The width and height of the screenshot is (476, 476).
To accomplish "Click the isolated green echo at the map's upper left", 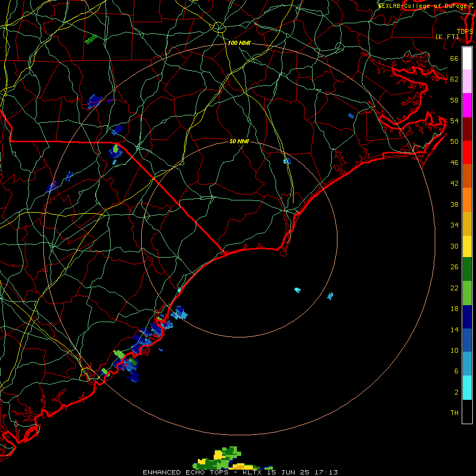I will point(91,39).
